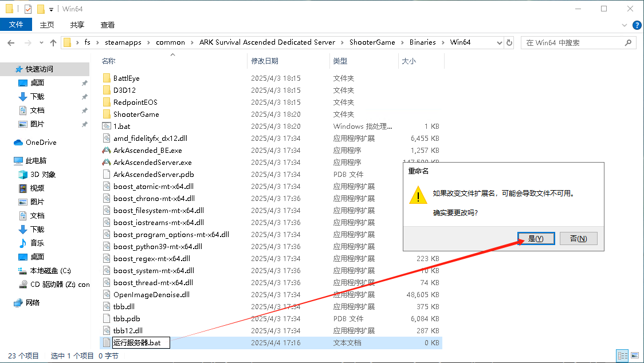Switch to the 查看 ribbon tab

(x=108, y=25)
